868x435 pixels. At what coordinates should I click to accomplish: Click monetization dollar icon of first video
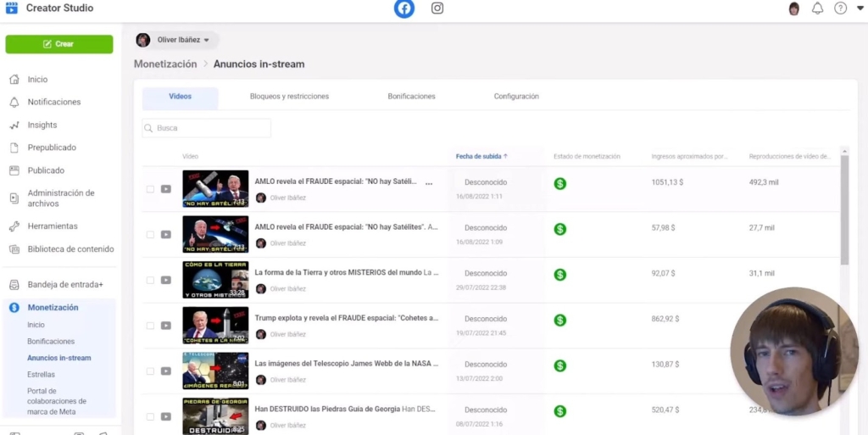click(x=559, y=183)
